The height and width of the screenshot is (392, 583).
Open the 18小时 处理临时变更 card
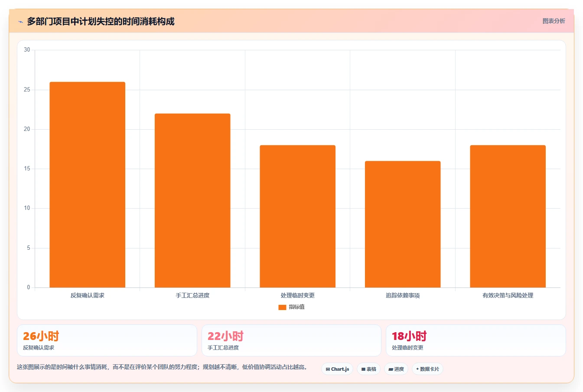[x=476, y=340]
